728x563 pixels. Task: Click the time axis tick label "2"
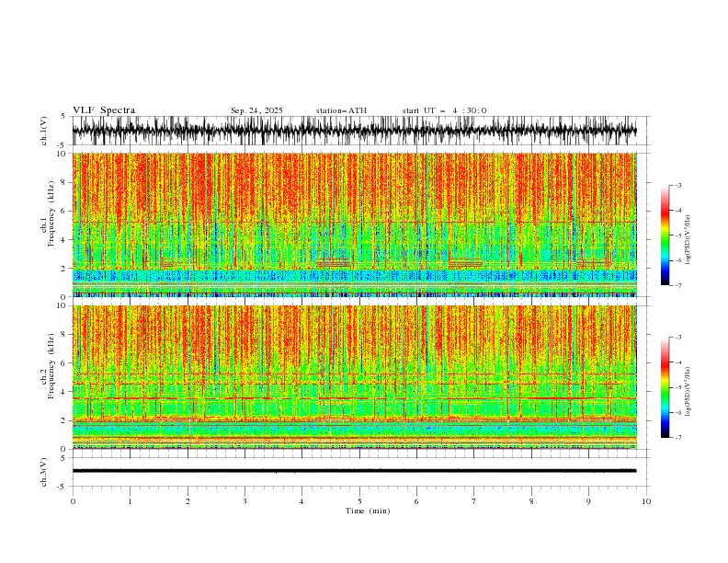pos(188,501)
